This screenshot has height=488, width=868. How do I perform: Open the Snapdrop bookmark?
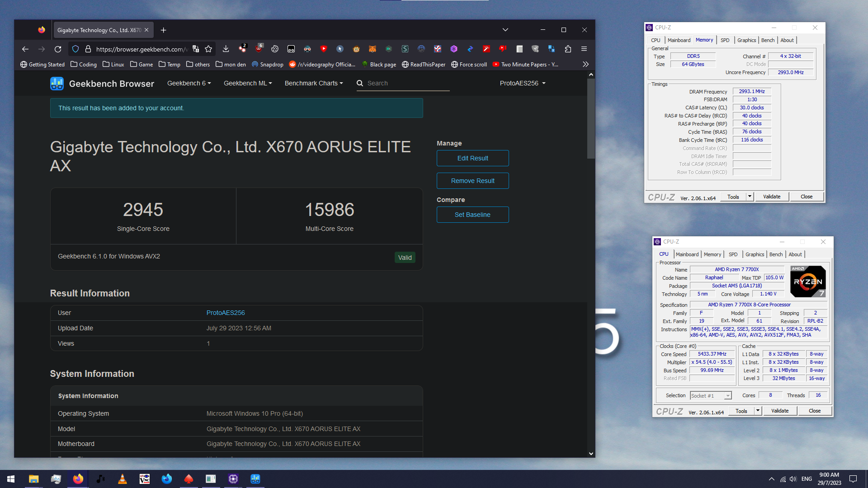tap(268, 65)
